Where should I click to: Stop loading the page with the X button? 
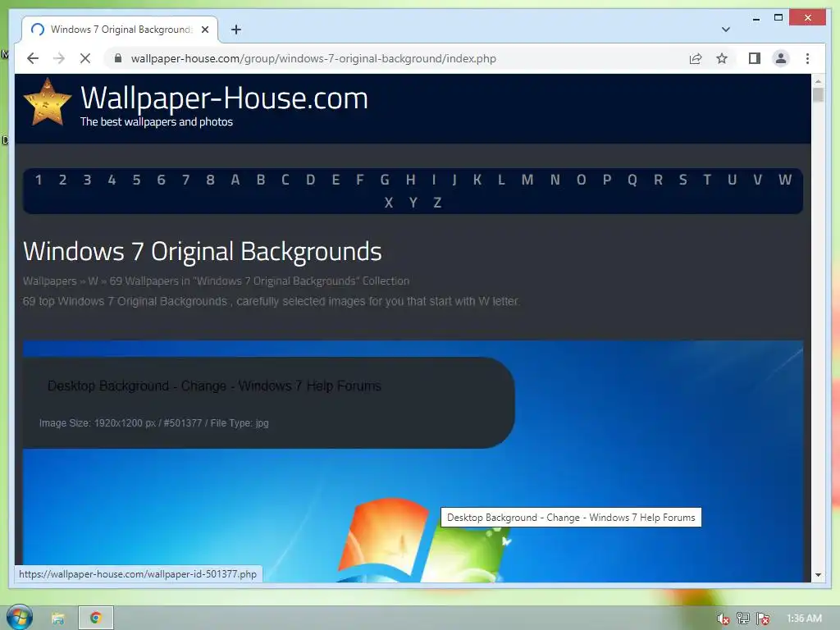pyautogui.click(x=85, y=58)
